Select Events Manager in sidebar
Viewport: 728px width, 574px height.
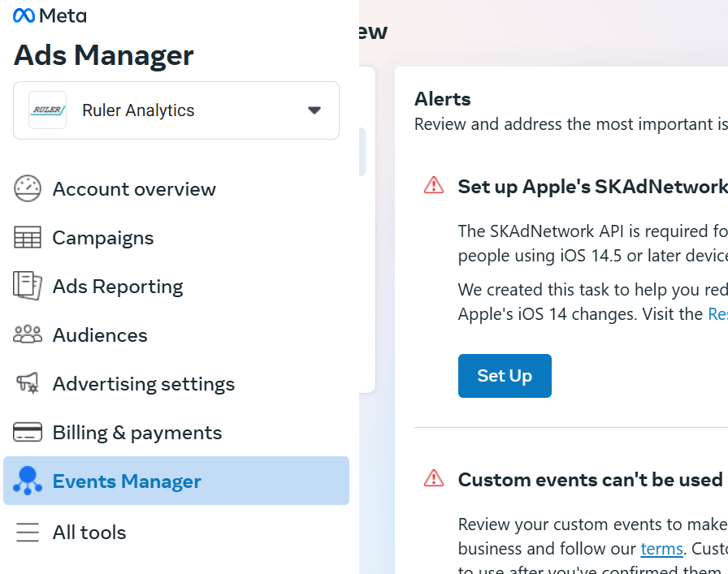[x=176, y=481]
